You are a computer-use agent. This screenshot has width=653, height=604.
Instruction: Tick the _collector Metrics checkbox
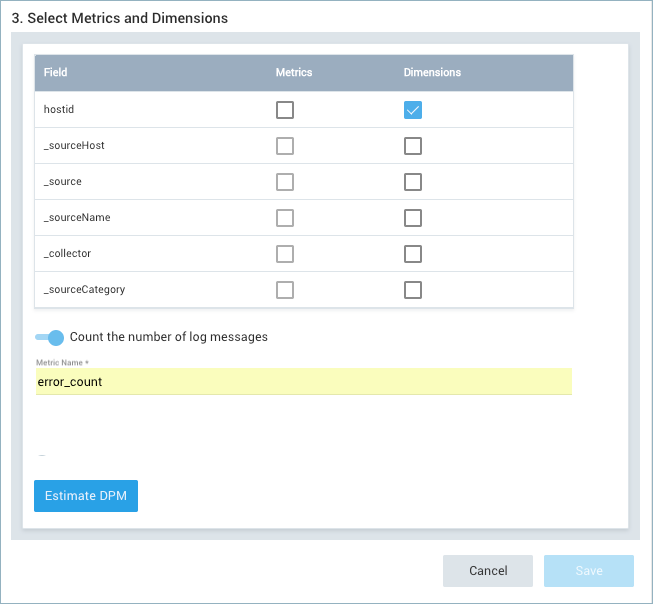point(285,254)
